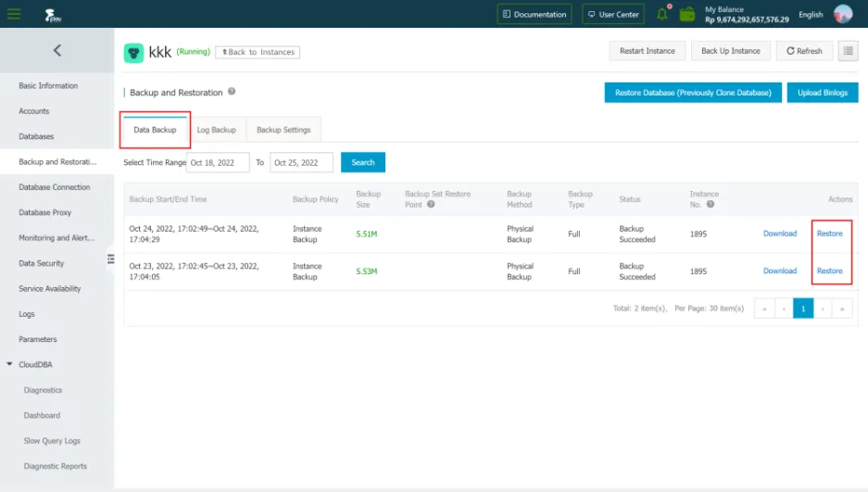Click help icon next to Instance No.
This screenshot has height=492, width=868.
tap(711, 204)
